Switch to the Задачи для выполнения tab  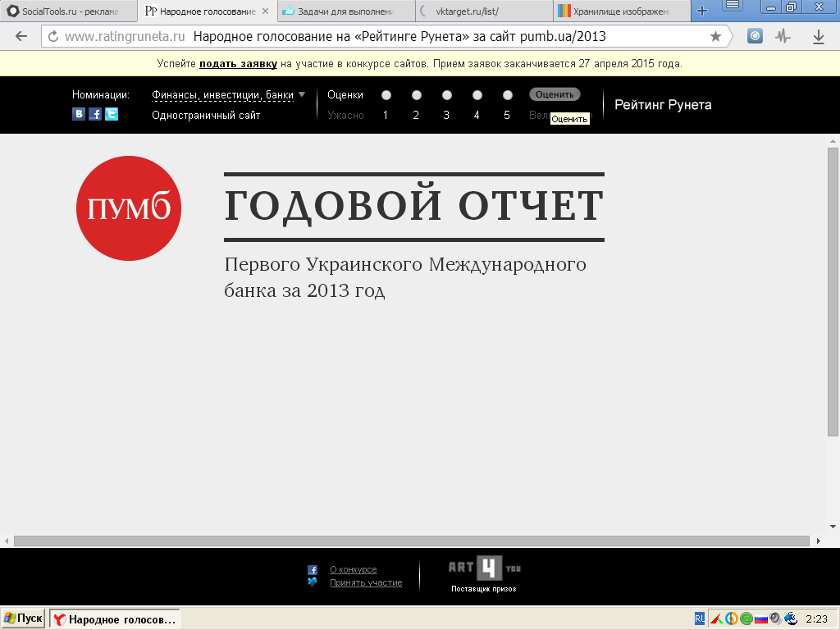345,11
